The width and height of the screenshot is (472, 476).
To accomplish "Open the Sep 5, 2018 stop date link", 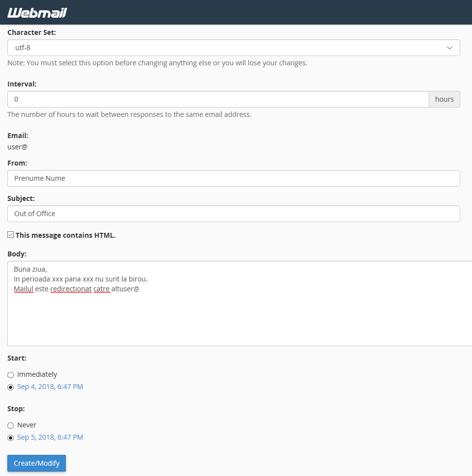I will click(x=50, y=437).
